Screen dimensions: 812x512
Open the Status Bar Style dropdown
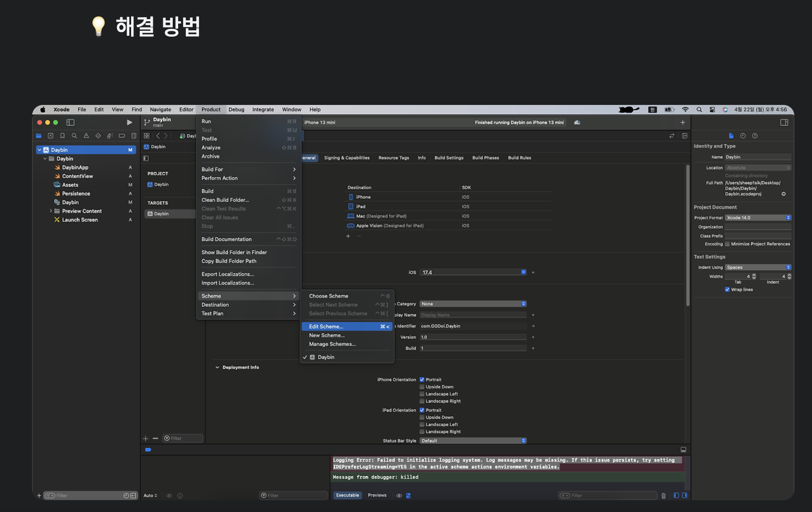(473, 441)
